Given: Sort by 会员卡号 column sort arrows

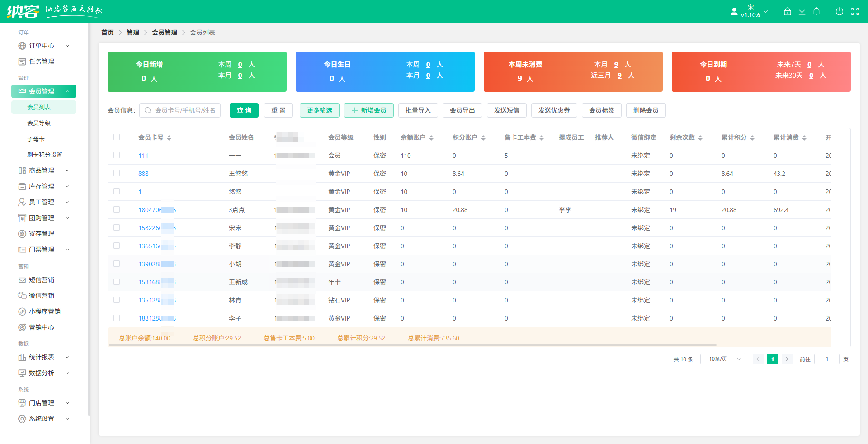Looking at the screenshot, I should 169,138.
